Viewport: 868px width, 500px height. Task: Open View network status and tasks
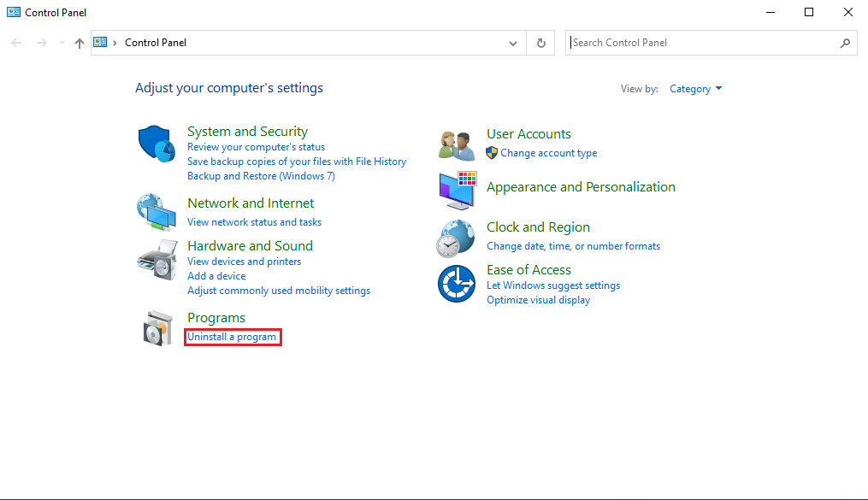point(254,221)
